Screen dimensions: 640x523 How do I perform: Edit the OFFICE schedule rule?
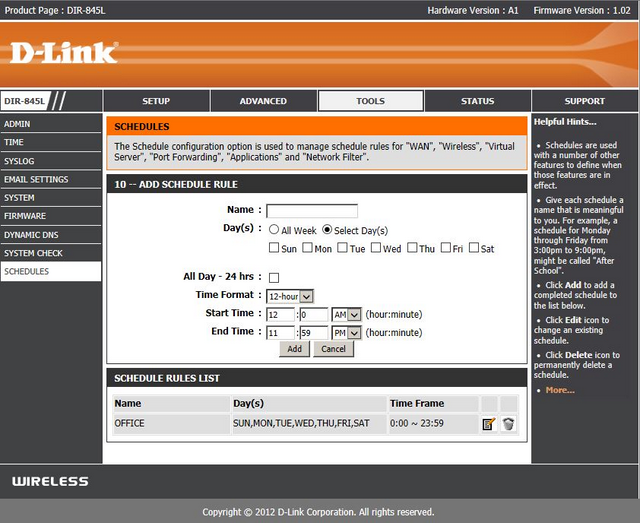[489, 424]
